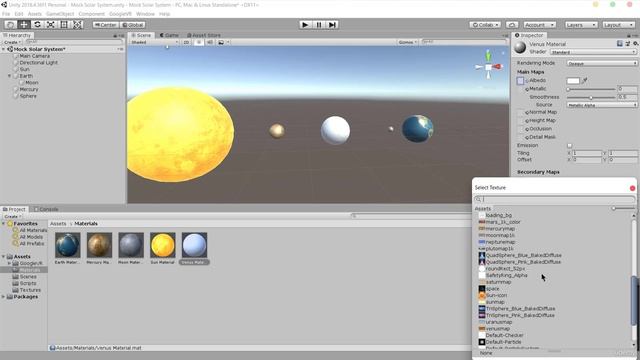Collapse Mock Solar System scene
640x360 pixels.
click(4, 49)
